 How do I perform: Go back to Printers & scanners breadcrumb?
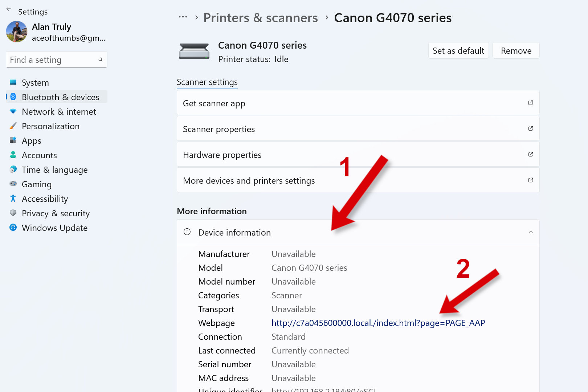point(261,18)
